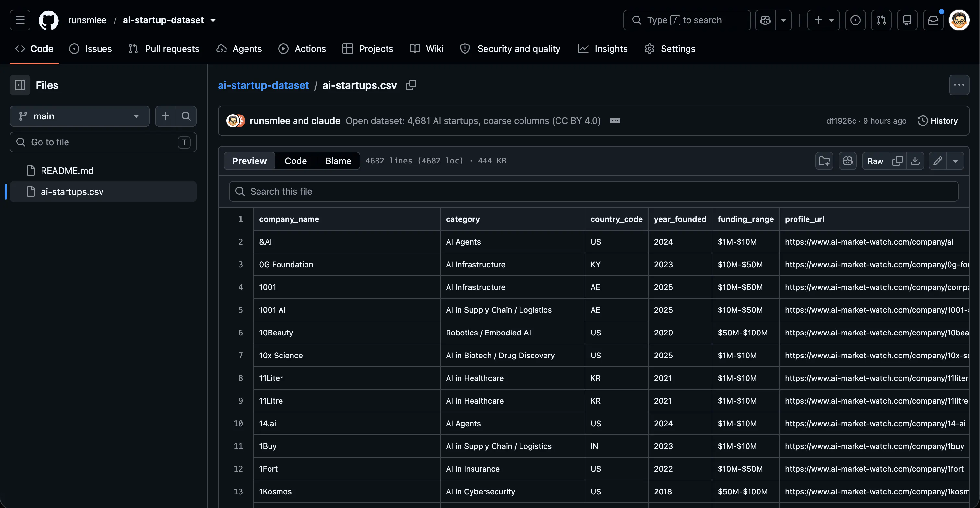The height and width of the screenshot is (508, 980).
Task: Open claude co-author link
Action: [326, 121]
